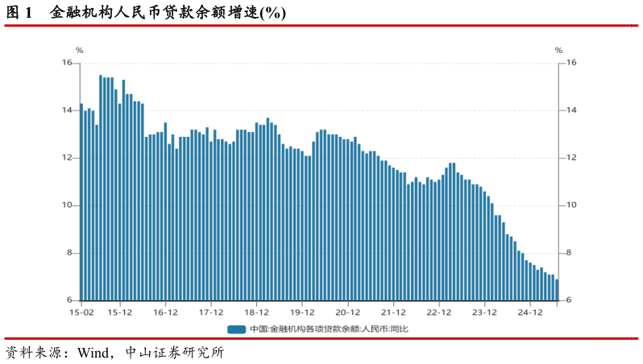This screenshot has height=364, width=643.
Task: Select the 19-12 x-axis label
Action: [x=301, y=312]
